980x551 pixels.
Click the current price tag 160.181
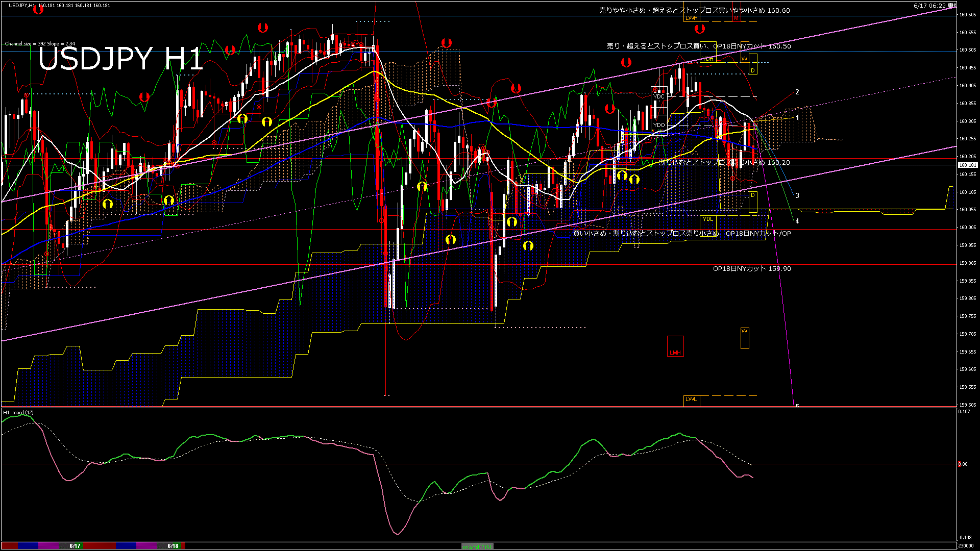pos(967,165)
